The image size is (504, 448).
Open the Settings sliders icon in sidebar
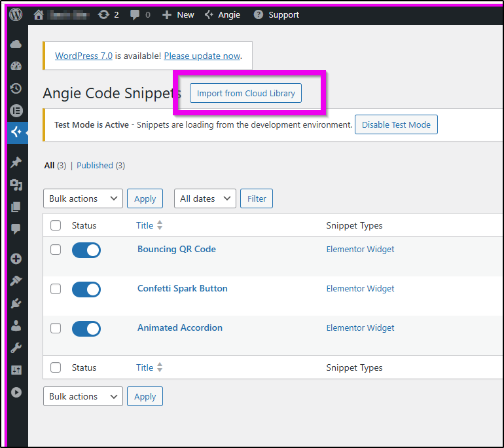tap(16, 370)
